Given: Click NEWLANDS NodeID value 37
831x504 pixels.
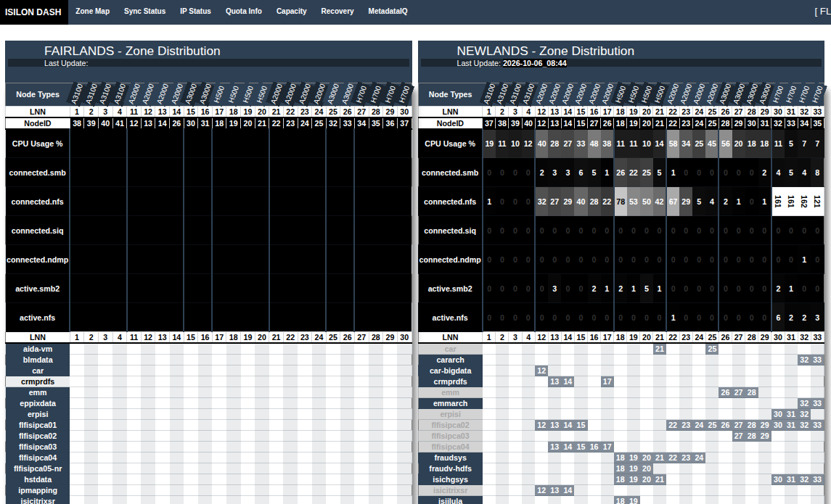Looking at the screenshot, I should tap(489, 123).
